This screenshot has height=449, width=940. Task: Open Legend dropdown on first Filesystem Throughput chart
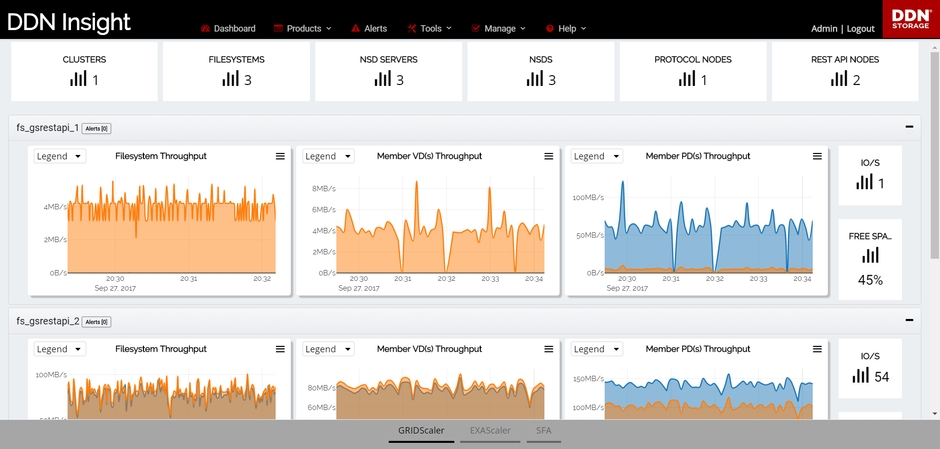(59, 156)
